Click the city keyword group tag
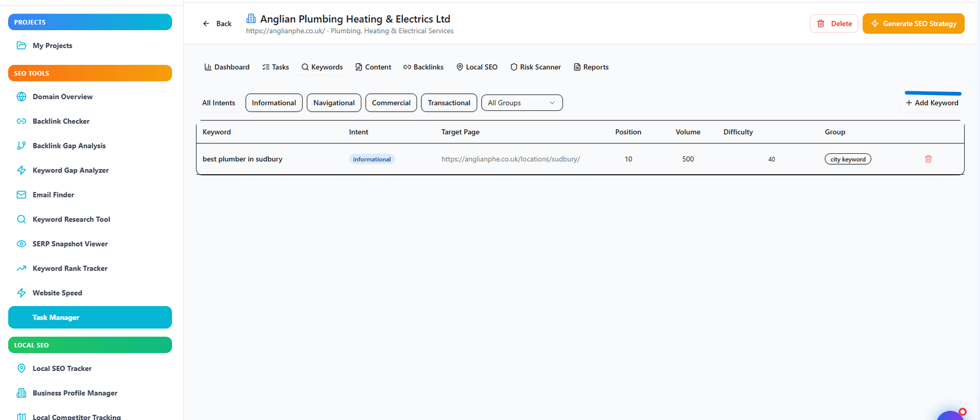 point(848,159)
